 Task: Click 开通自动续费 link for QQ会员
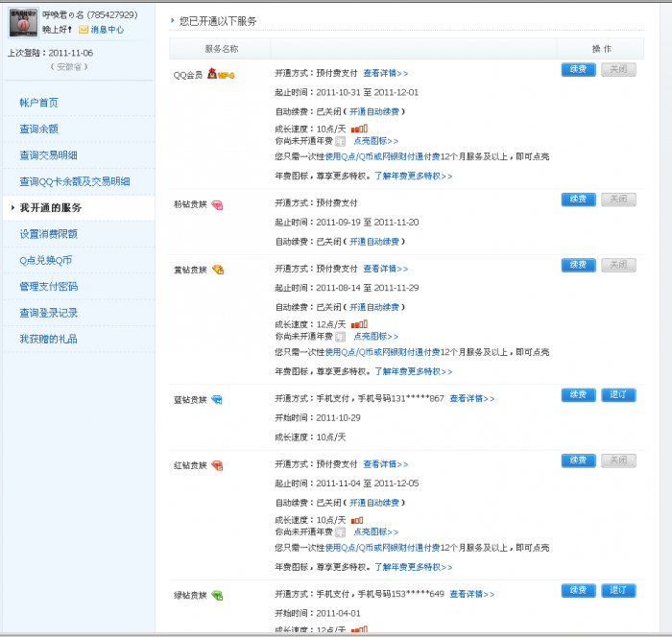coord(374,112)
